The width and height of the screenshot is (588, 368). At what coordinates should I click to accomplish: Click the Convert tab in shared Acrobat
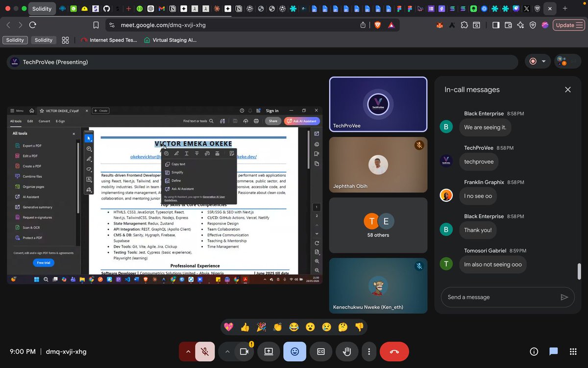[45, 121]
